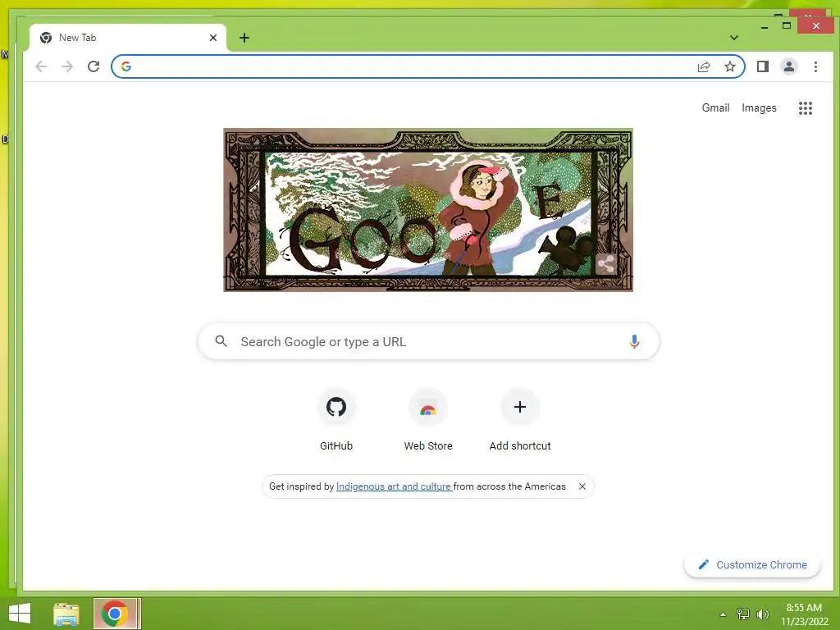Open the Web Store shortcut
The height and width of the screenshot is (630, 840).
coord(428,421)
